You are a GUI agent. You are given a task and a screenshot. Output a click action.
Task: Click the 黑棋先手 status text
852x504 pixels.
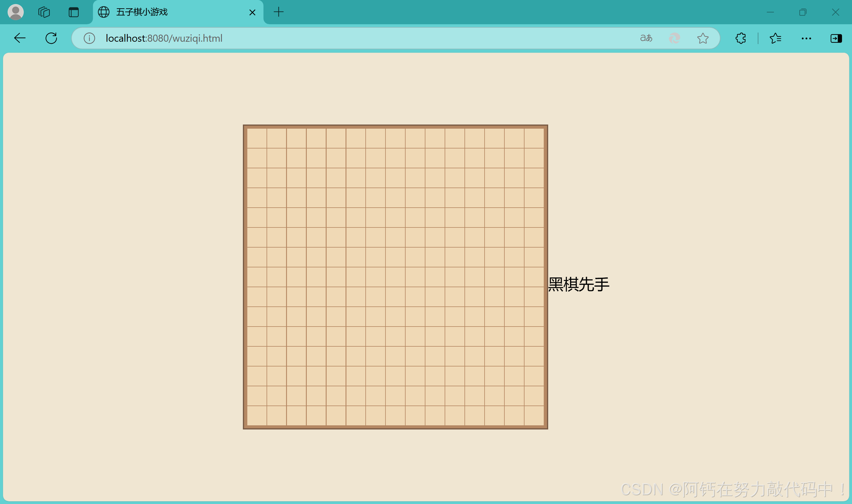578,284
